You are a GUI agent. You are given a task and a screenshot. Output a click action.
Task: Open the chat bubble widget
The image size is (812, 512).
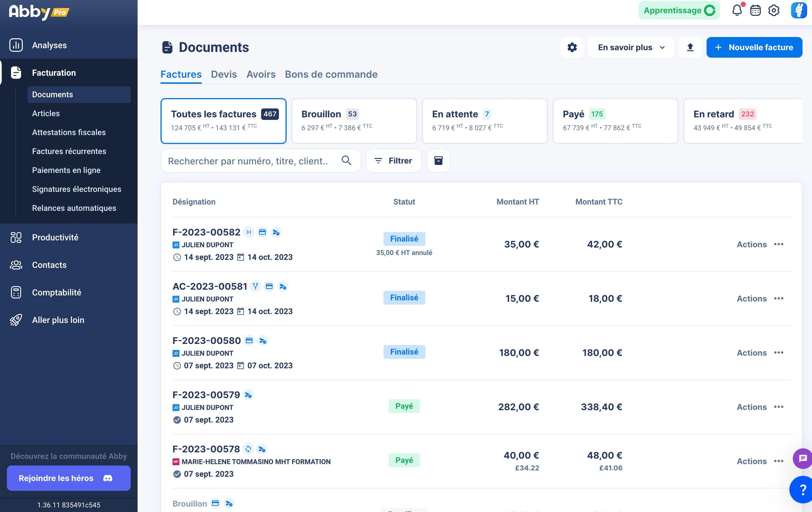coord(803,458)
